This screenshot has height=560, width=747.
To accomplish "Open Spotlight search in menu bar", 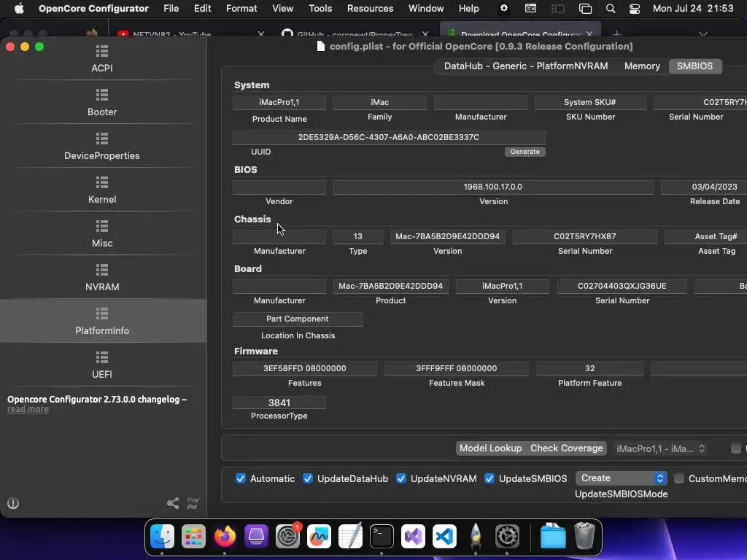I will (611, 9).
